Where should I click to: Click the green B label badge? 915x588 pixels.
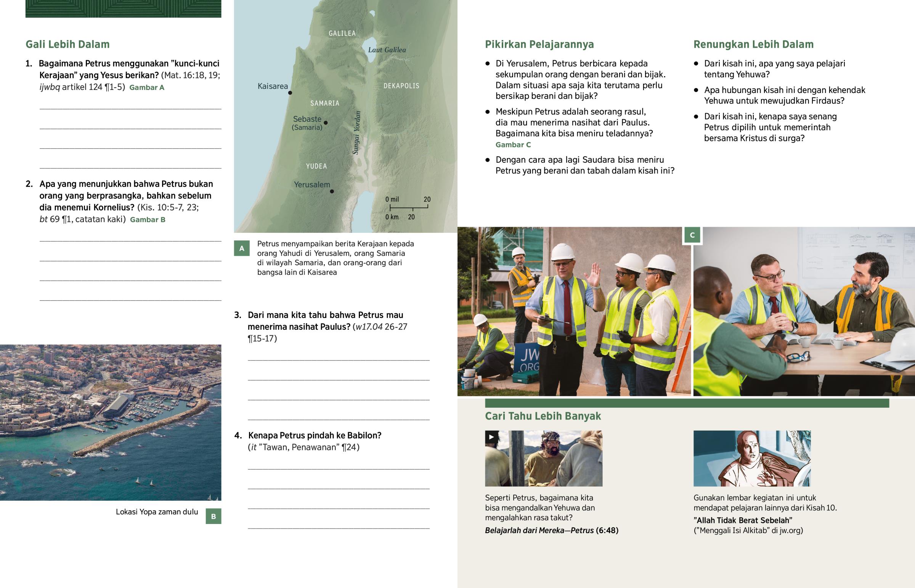213,516
